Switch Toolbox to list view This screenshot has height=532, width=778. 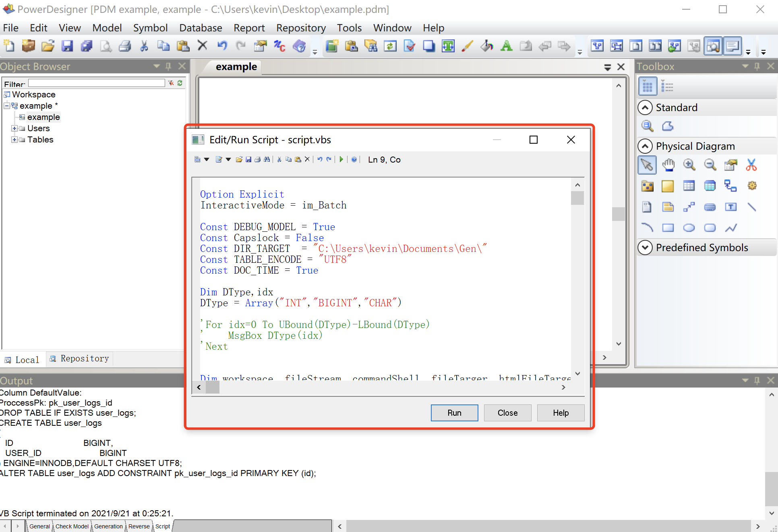667,86
